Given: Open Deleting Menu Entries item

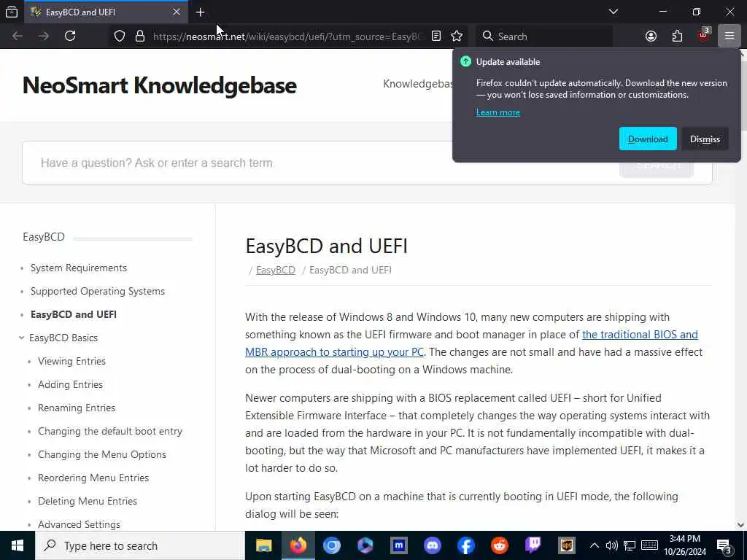Looking at the screenshot, I should click(x=88, y=502).
